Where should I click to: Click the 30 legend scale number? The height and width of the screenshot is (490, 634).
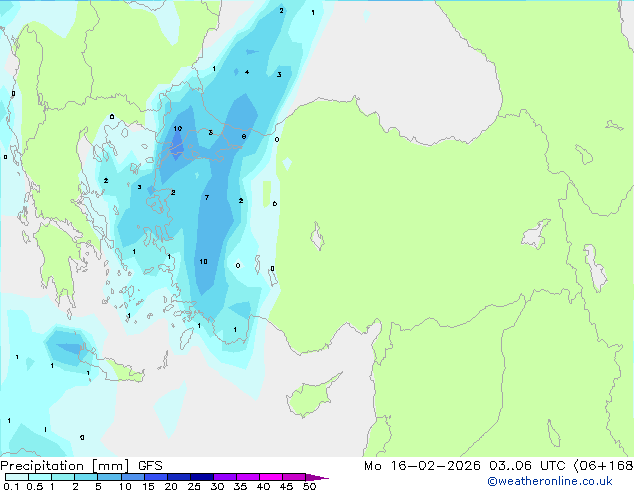(x=217, y=486)
